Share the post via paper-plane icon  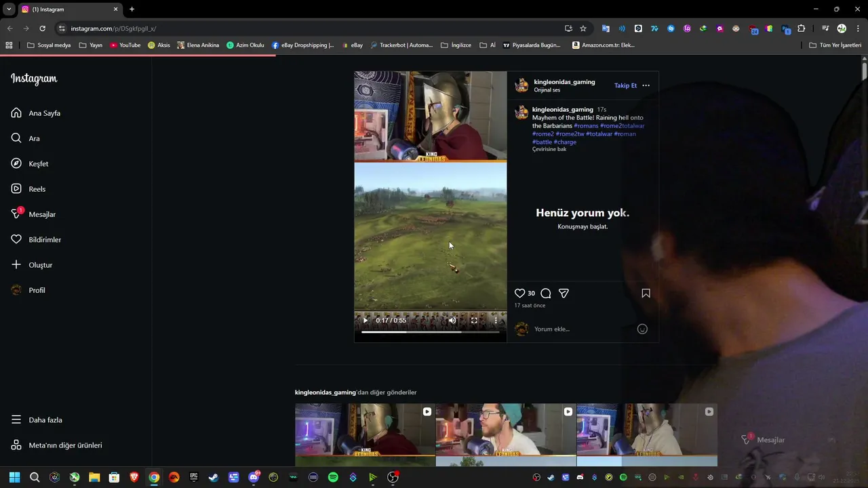click(x=564, y=293)
